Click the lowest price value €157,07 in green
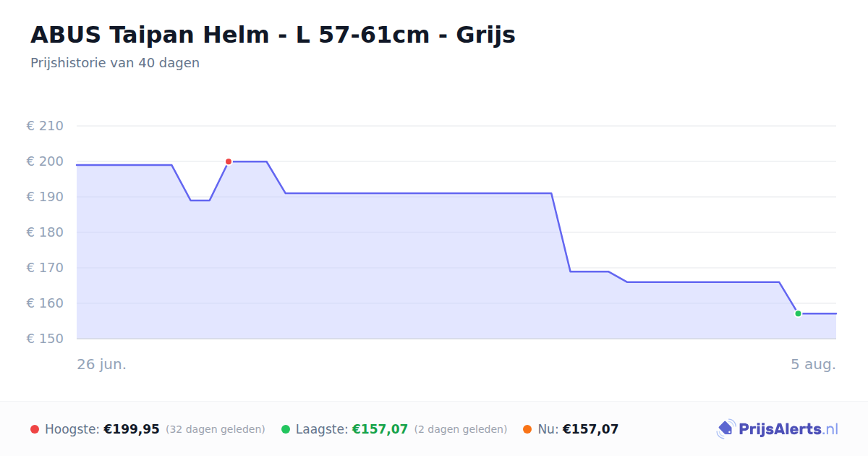 coord(380,429)
